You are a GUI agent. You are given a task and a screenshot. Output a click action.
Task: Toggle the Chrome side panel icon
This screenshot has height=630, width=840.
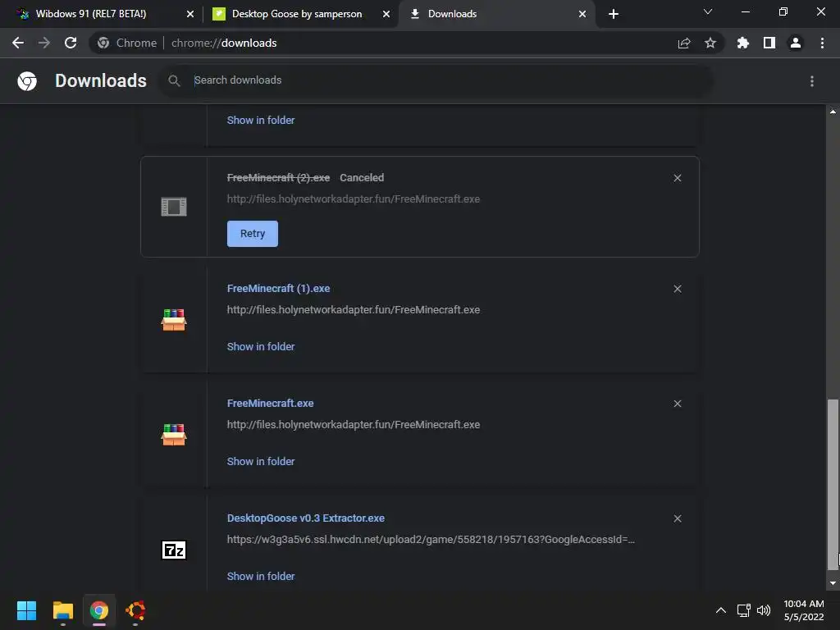click(x=769, y=43)
